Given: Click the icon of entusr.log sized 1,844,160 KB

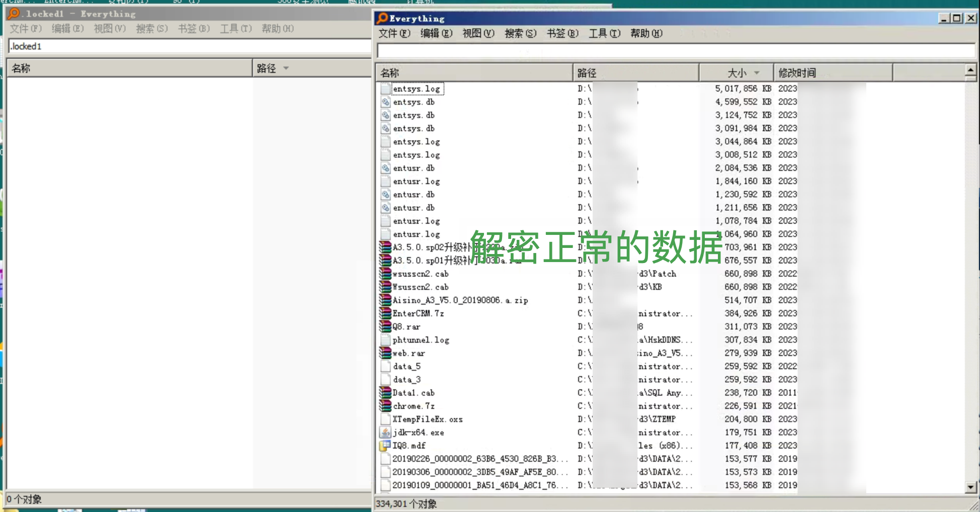Looking at the screenshot, I should point(385,181).
